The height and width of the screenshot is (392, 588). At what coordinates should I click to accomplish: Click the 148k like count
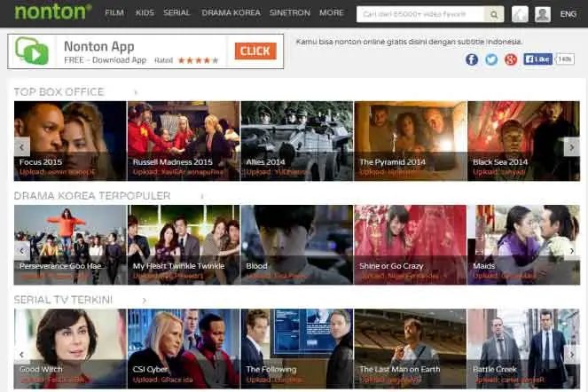point(564,59)
